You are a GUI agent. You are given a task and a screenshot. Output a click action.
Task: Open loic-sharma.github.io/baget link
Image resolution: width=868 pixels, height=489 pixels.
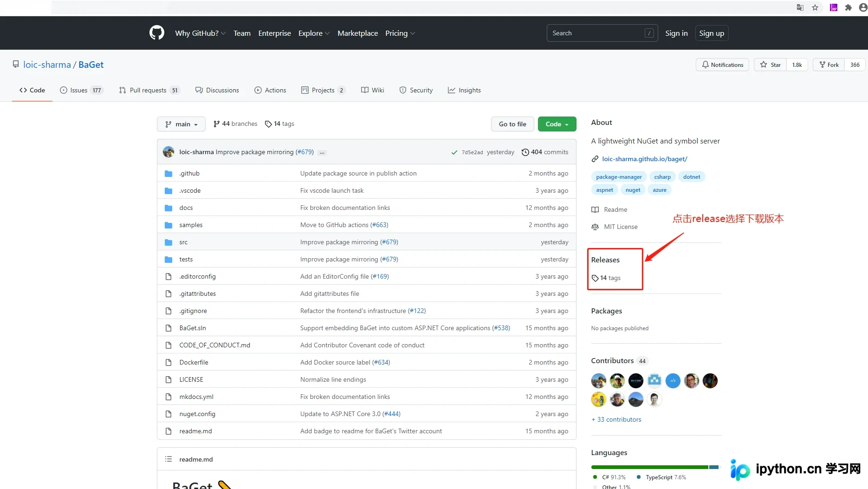pyautogui.click(x=645, y=159)
